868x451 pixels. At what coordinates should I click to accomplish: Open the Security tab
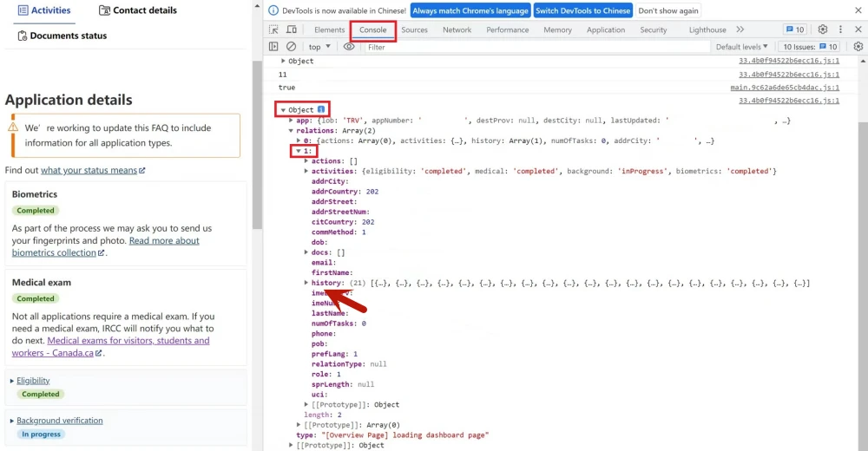pos(654,29)
